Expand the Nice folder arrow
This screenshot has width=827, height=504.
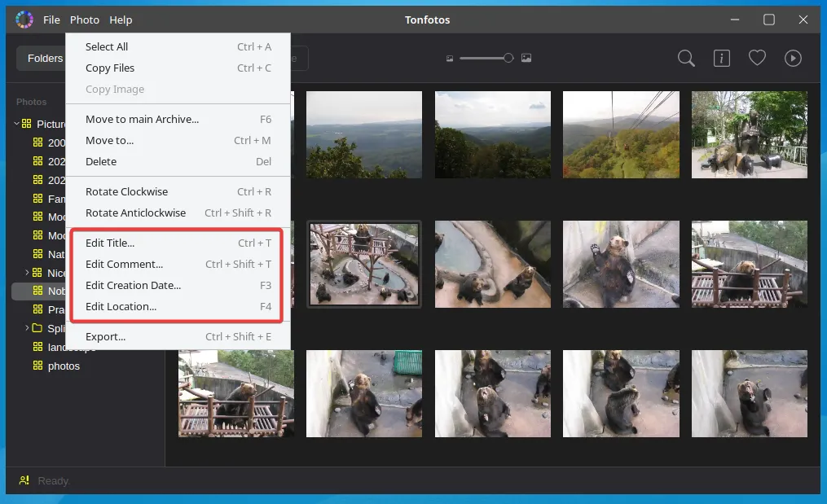27,272
